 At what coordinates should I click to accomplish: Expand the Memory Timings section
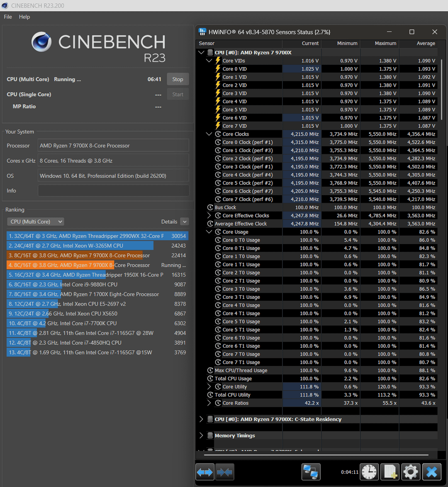[202, 436]
